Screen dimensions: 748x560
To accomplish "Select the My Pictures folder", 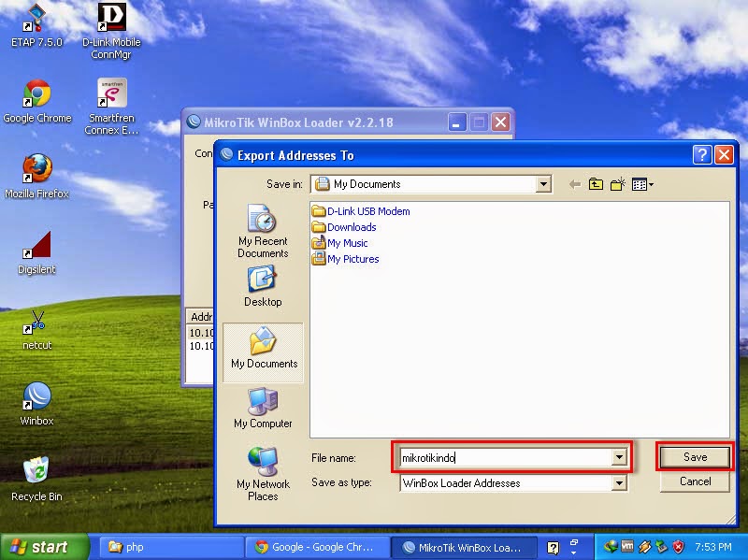I will point(345,259).
